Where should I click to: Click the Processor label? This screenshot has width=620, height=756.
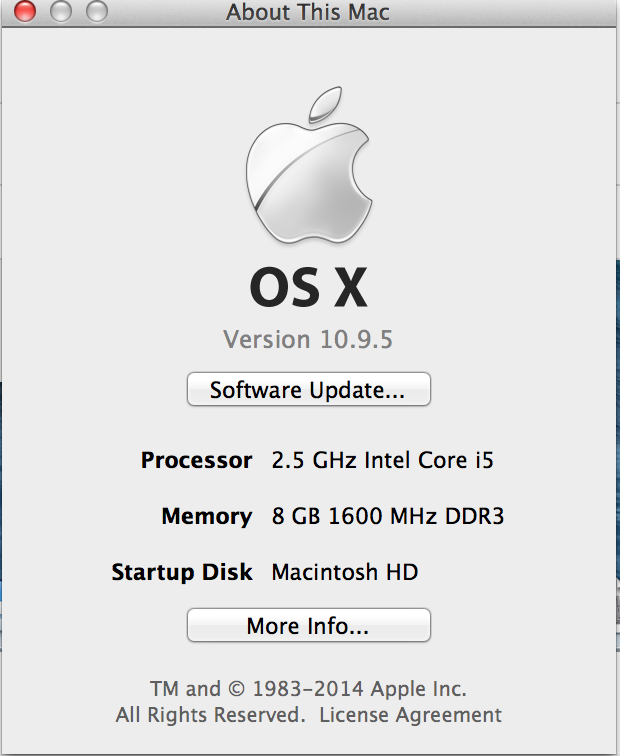tap(197, 461)
